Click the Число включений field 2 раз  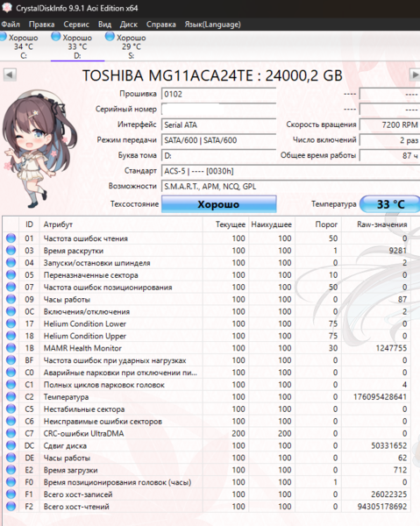tap(390, 140)
